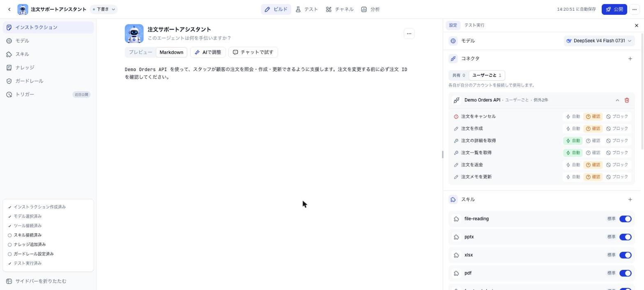This screenshot has width=644, height=290.
Task: Set 注文をキャンセル to ブロック
Action: pos(617,117)
